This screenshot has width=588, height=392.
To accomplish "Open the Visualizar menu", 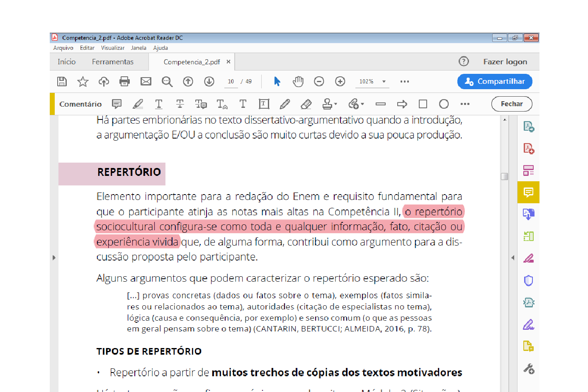I will [x=113, y=48].
